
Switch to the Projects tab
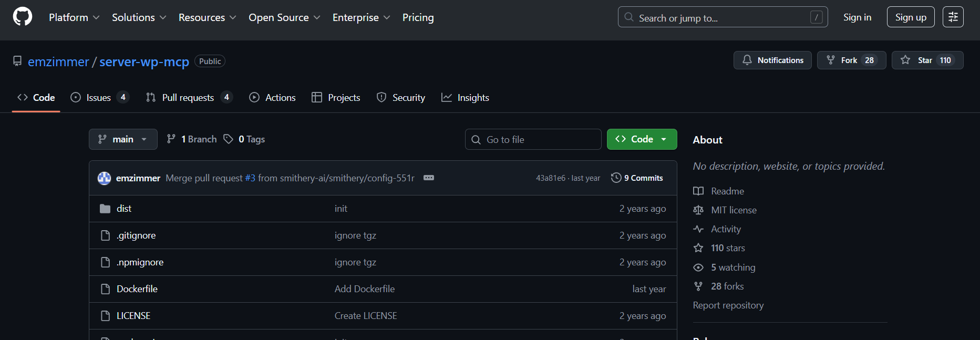336,98
